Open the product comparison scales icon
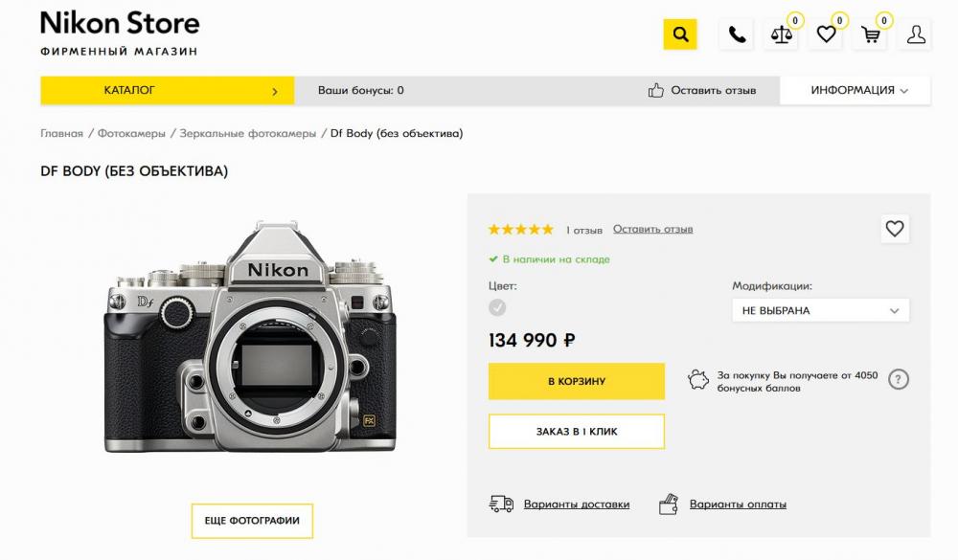The height and width of the screenshot is (560, 958). click(782, 34)
